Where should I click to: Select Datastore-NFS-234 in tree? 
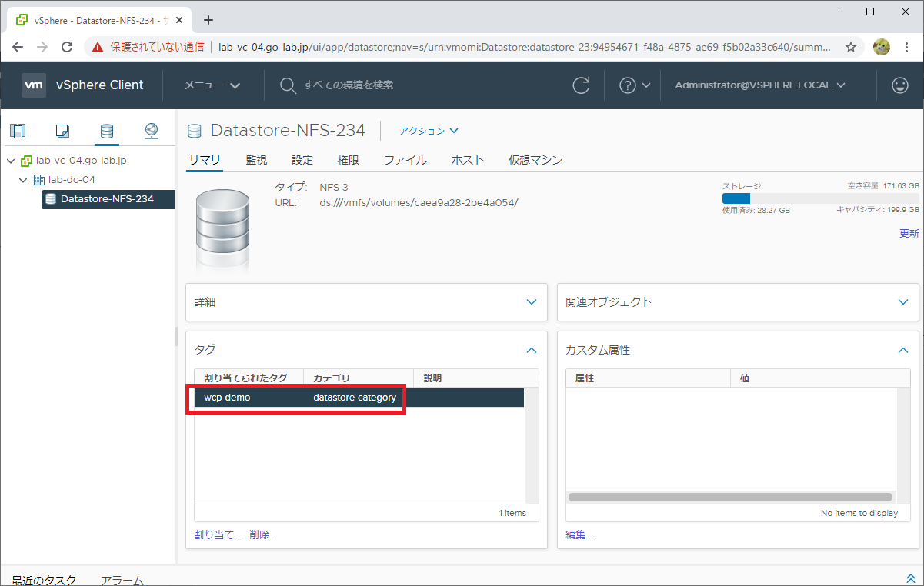point(108,199)
